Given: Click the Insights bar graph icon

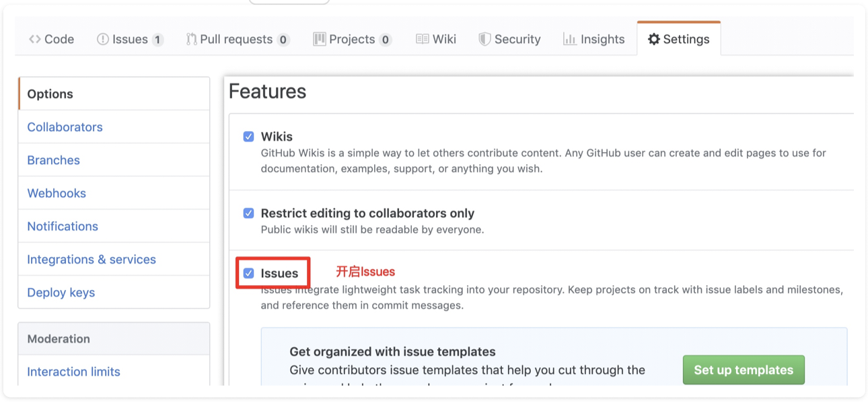Looking at the screenshot, I should pyautogui.click(x=570, y=40).
